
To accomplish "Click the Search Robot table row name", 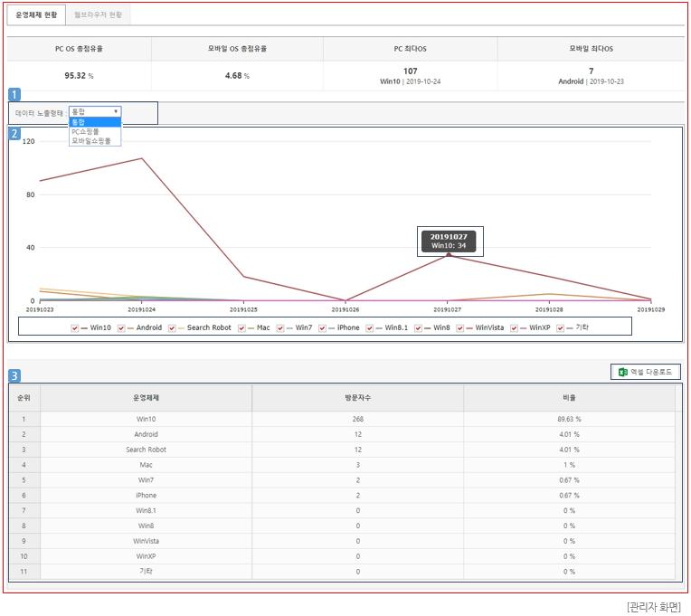I will click(146, 450).
